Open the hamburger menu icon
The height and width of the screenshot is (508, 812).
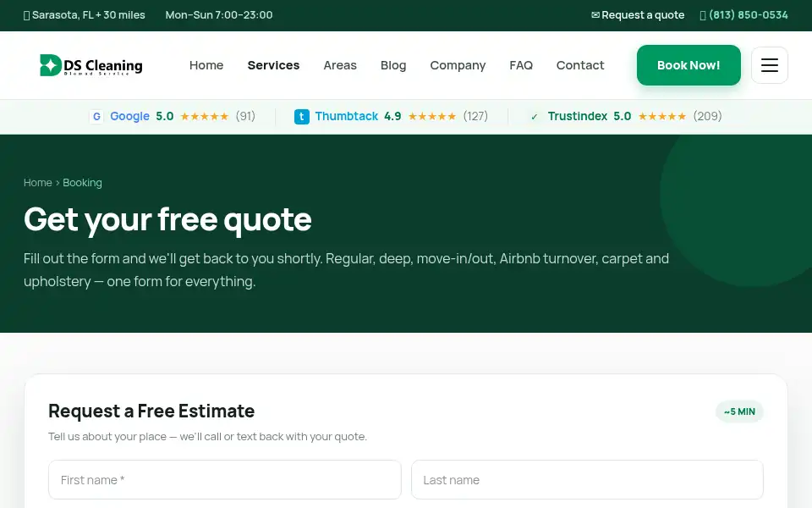tap(770, 65)
